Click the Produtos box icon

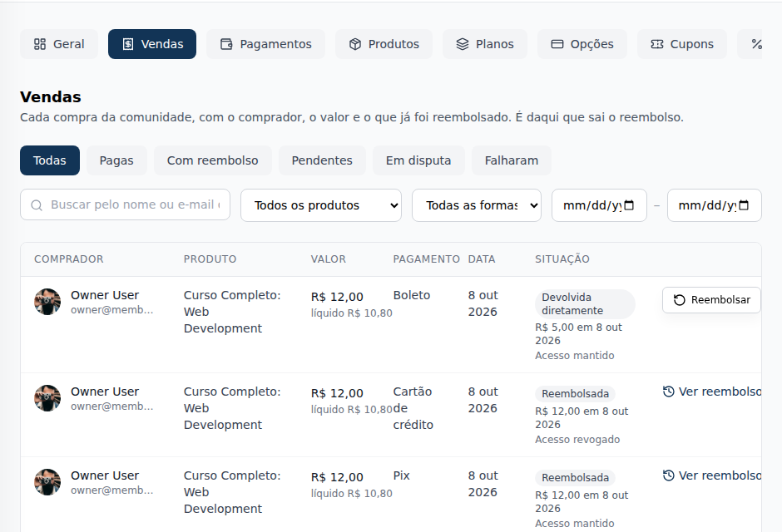[x=355, y=44]
